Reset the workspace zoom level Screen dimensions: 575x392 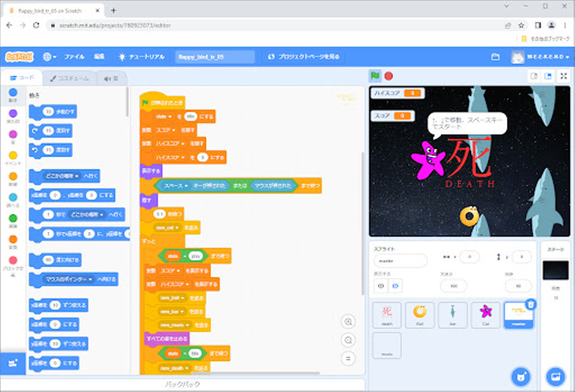point(348,358)
